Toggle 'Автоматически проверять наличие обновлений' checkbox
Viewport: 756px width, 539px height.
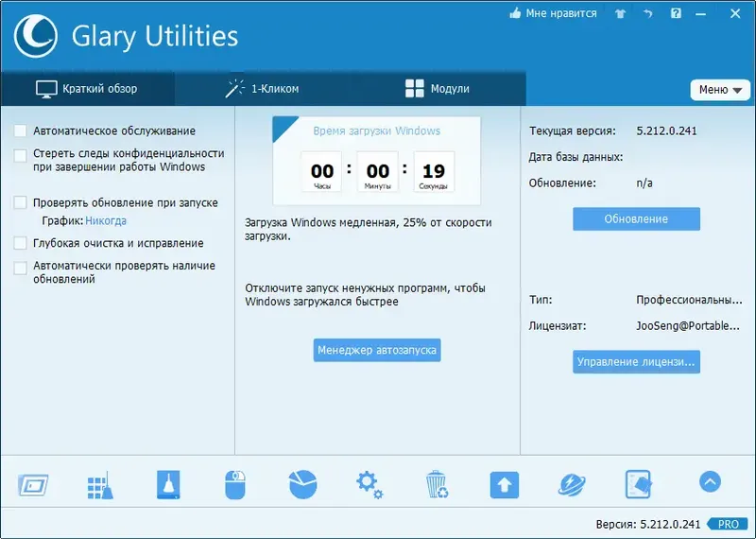coord(20,269)
